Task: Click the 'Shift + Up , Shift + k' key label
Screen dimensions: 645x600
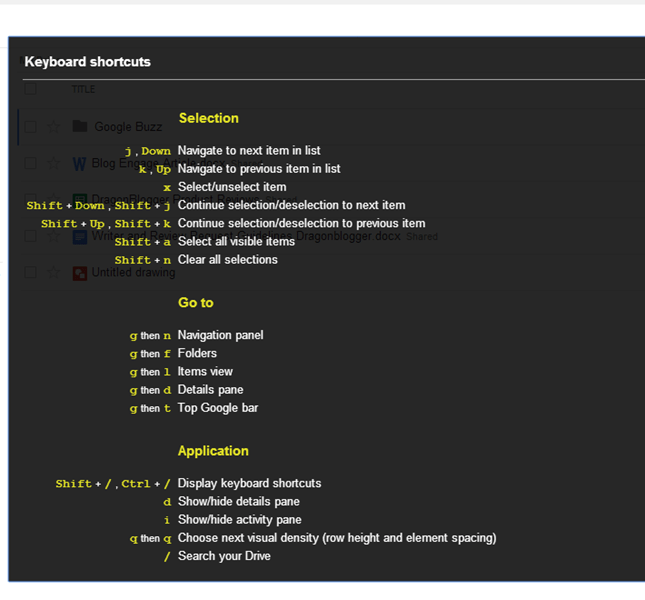Action: 106,223
